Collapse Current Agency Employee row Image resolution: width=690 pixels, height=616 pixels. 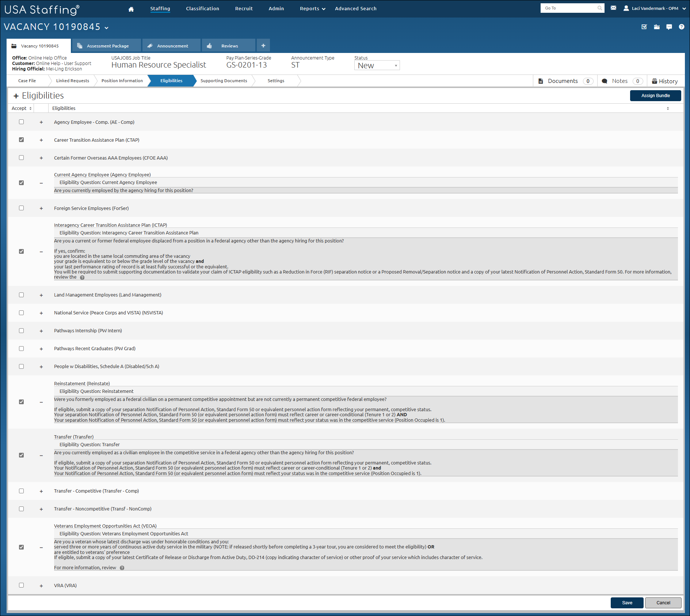[41, 183]
